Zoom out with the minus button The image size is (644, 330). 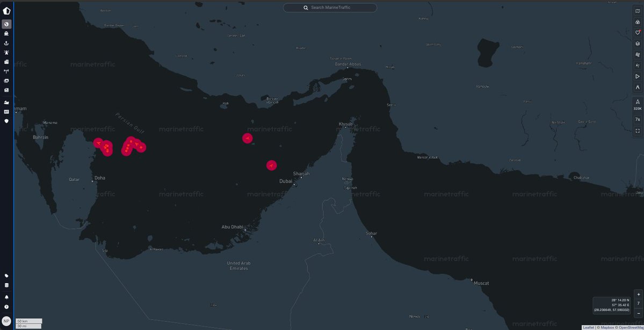(638, 313)
